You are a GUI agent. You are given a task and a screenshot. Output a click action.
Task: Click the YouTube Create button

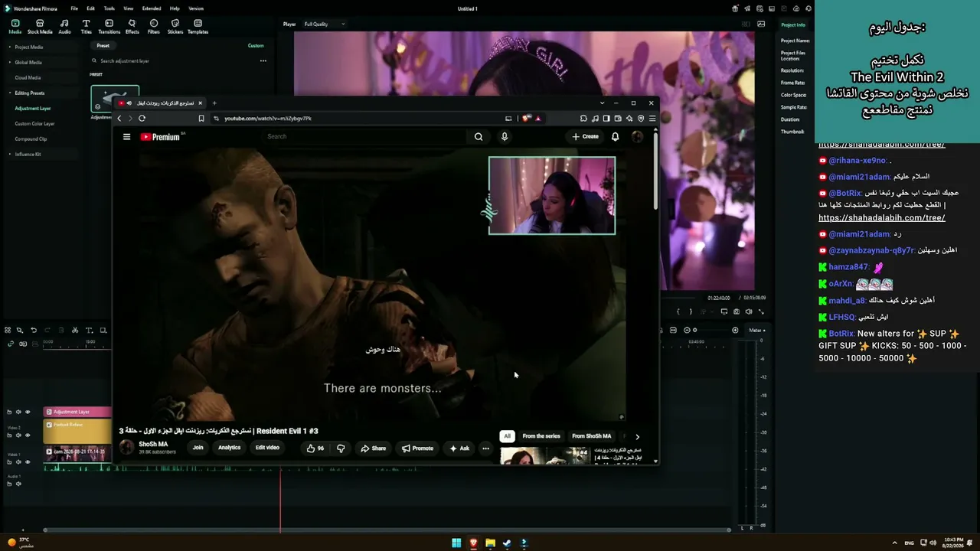coord(586,137)
